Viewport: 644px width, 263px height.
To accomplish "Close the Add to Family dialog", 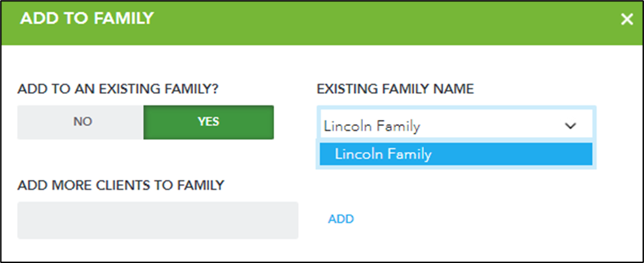I will (x=627, y=19).
